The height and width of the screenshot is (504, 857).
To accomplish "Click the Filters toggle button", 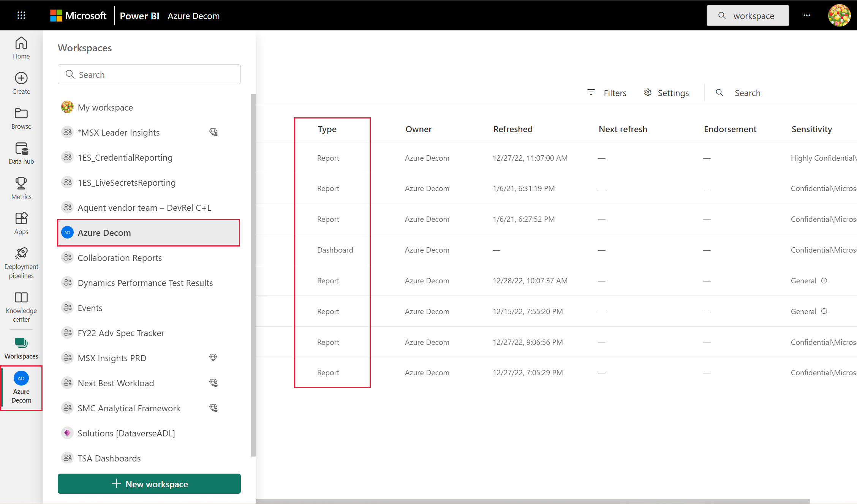I will pyautogui.click(x=607, y=92).
